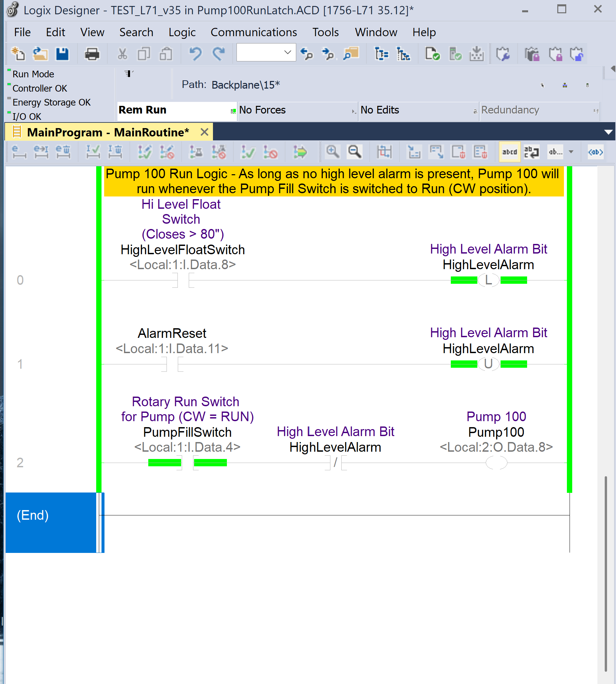This screenshot has width=616, height=684.
Task: Click the Zoom Out magnifier icon
Action: pyautogui.click(x=355, y=152)
